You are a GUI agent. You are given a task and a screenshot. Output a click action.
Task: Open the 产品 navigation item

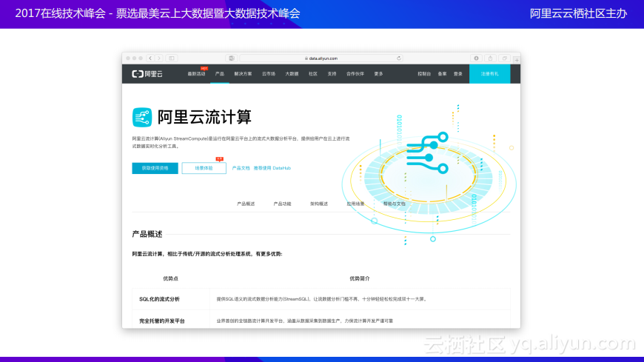[x=220, y=74]
